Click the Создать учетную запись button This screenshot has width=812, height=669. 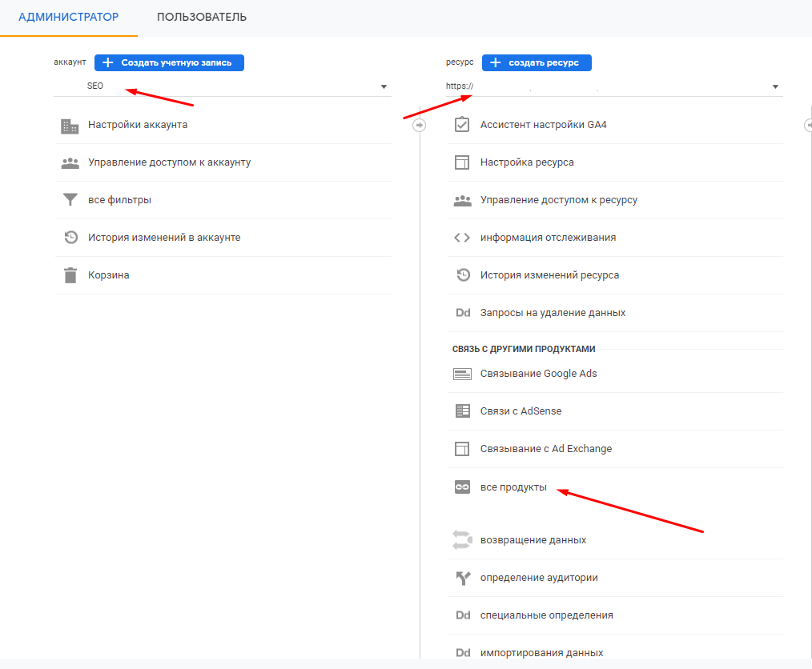(169, 62)
